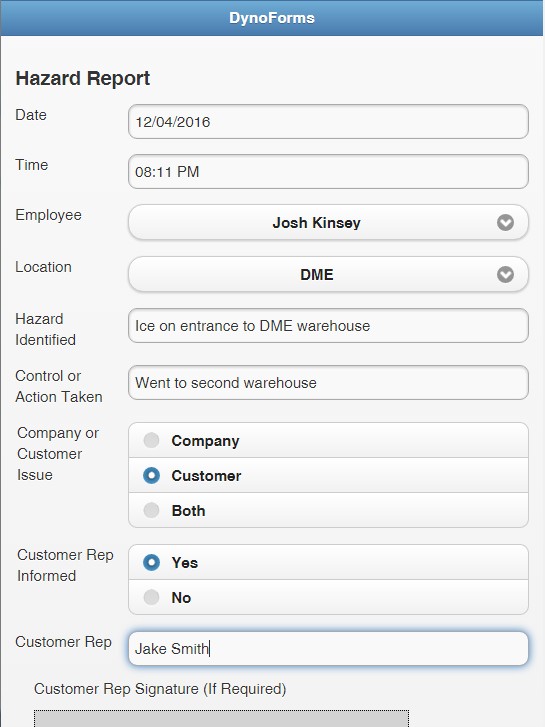This screenshot has height=727, width=545.
Task: Click the Time field showing 08:11 PM
Action: 328,172
